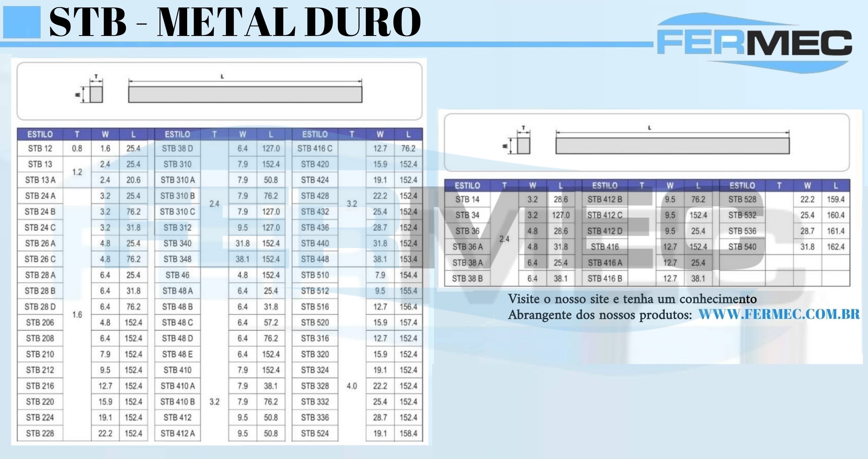Select the STB 416 C style cell
The image size is (868, 459).
315,149
